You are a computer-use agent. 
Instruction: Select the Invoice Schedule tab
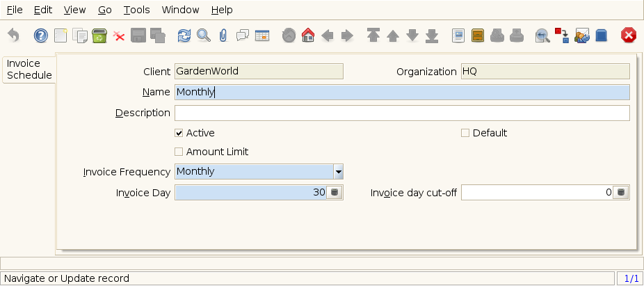[x=29, y=70]
